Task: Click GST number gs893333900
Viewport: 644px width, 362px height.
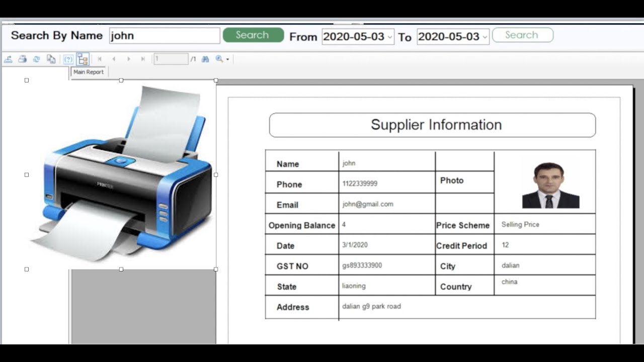Action: pos(362,265)
